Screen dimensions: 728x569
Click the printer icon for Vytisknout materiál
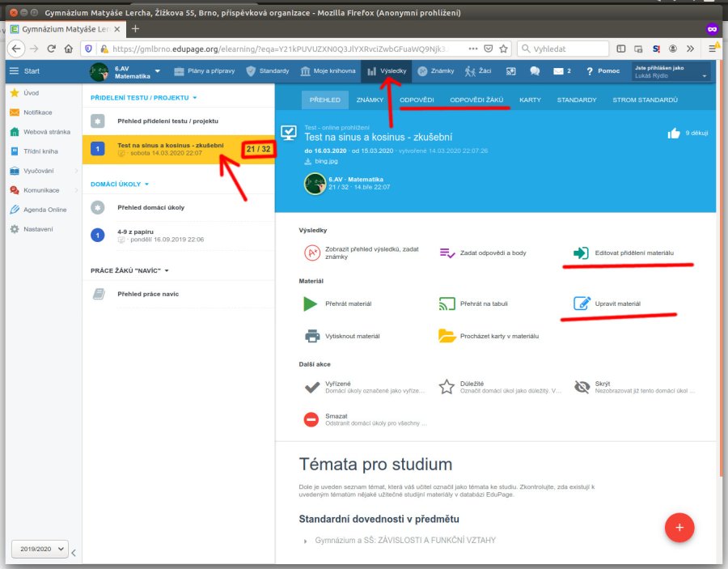click(311, 336)
